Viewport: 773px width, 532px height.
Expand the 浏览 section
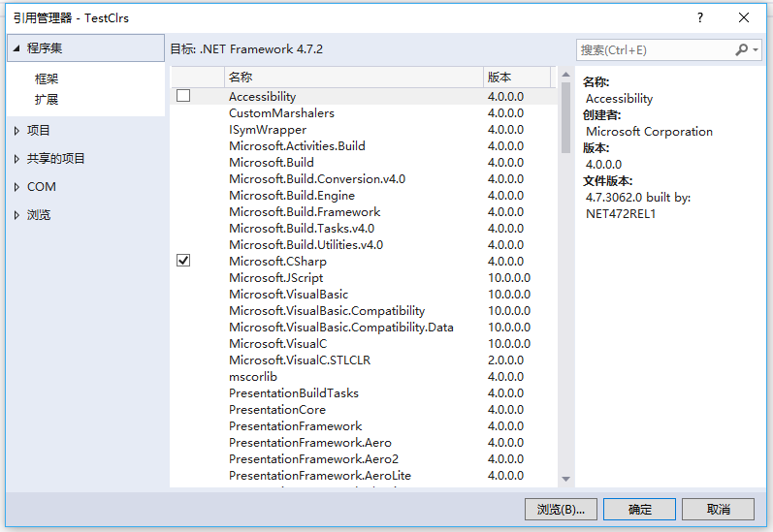point(16,215)
